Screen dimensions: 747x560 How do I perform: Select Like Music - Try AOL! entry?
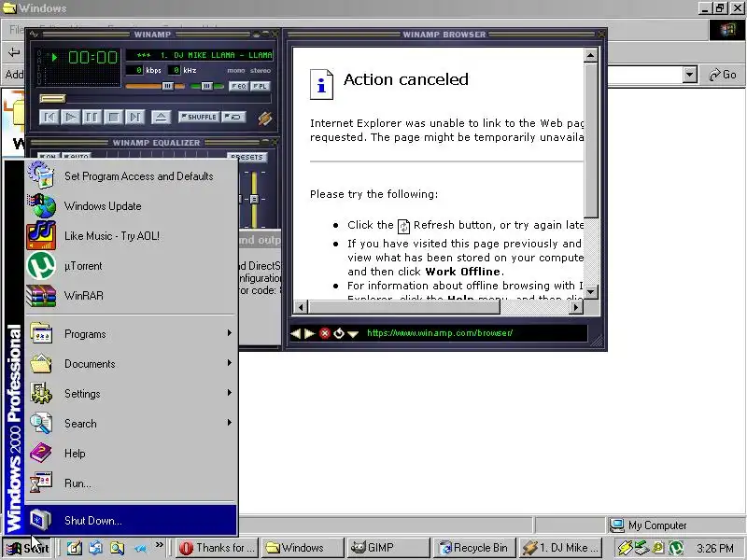(131, 236)
